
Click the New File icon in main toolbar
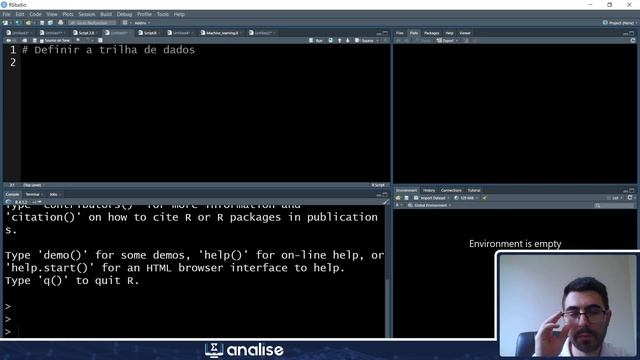pos(6,23)
